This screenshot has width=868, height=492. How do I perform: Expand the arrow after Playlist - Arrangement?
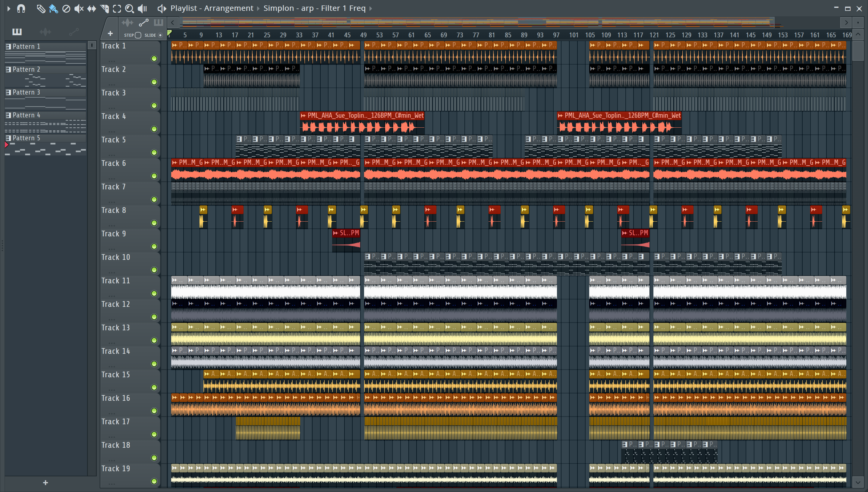pyautogui.click(x=258, y=8)
